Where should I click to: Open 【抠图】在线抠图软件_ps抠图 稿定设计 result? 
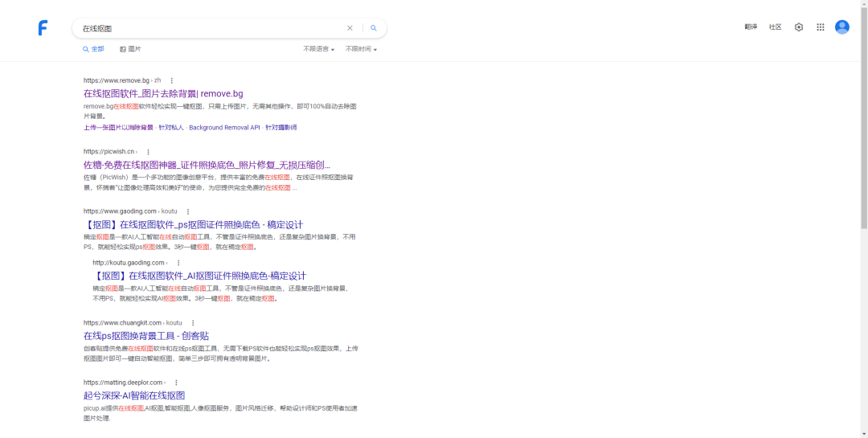coord(193,225)
